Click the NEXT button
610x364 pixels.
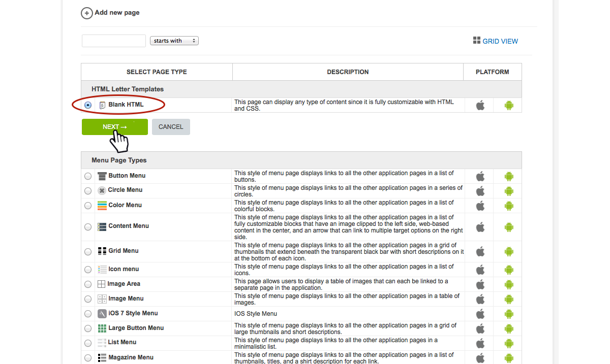click(115, 127)
